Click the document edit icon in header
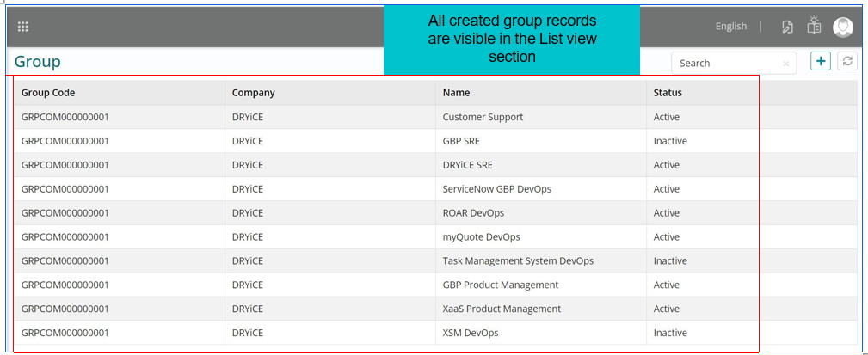This screenshot has width=868, height=355. tap(787, 27)
